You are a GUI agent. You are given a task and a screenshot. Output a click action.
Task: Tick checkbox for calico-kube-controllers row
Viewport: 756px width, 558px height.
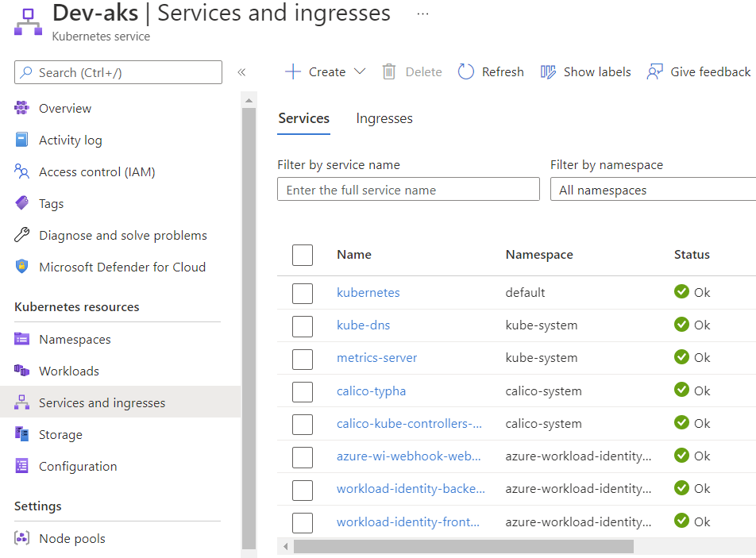(x=303, y=425)
